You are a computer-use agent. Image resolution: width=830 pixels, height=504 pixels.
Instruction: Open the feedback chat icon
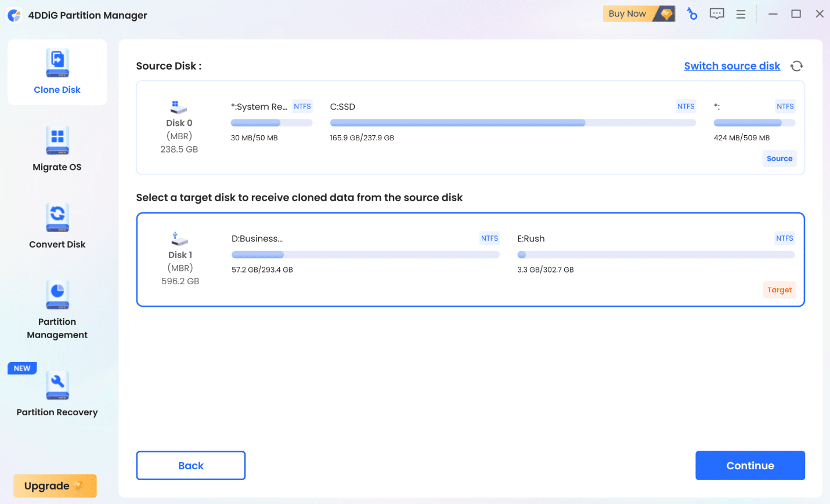(x=717, y=14)
